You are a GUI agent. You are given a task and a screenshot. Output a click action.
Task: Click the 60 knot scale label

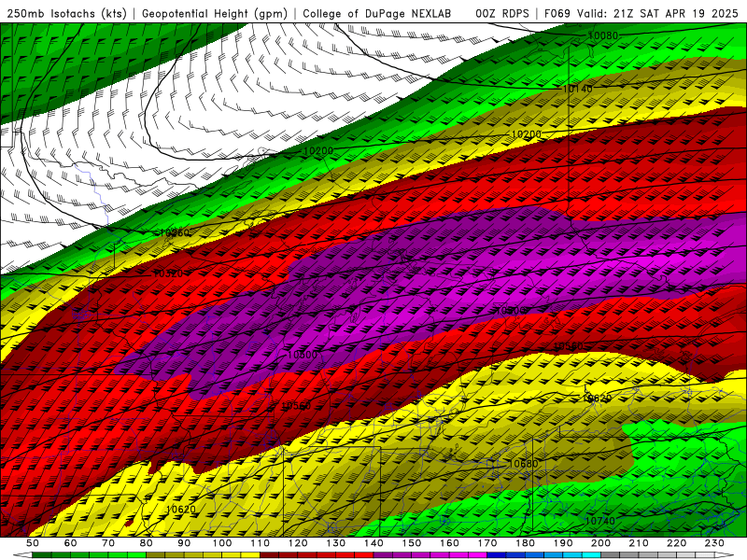click(70, 543)
